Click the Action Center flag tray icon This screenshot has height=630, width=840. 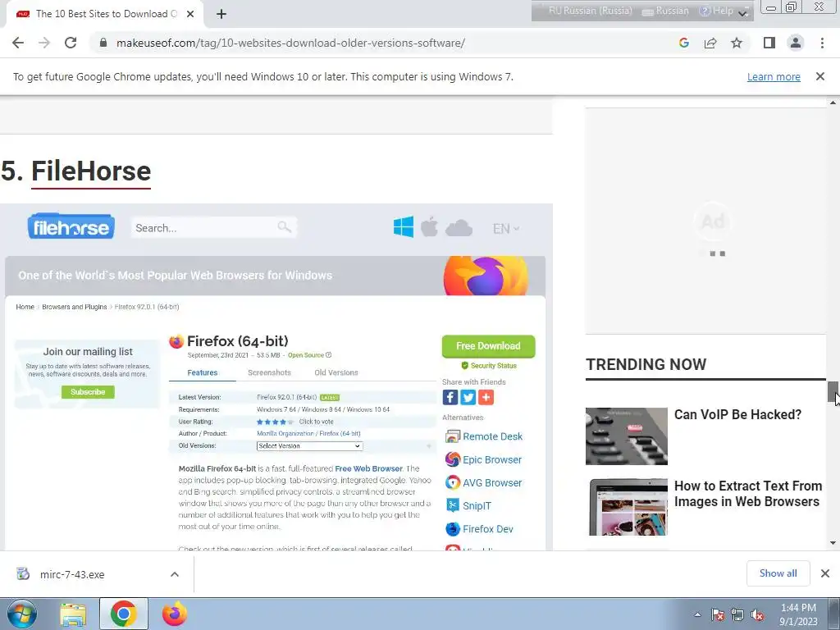click(718, 614)
